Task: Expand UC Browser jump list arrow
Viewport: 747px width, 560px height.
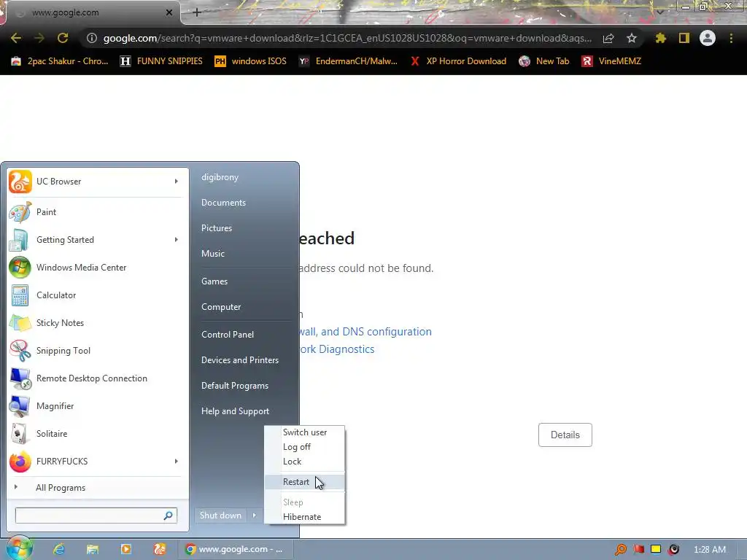Action: pyautogui.click(x=177, y=182)
